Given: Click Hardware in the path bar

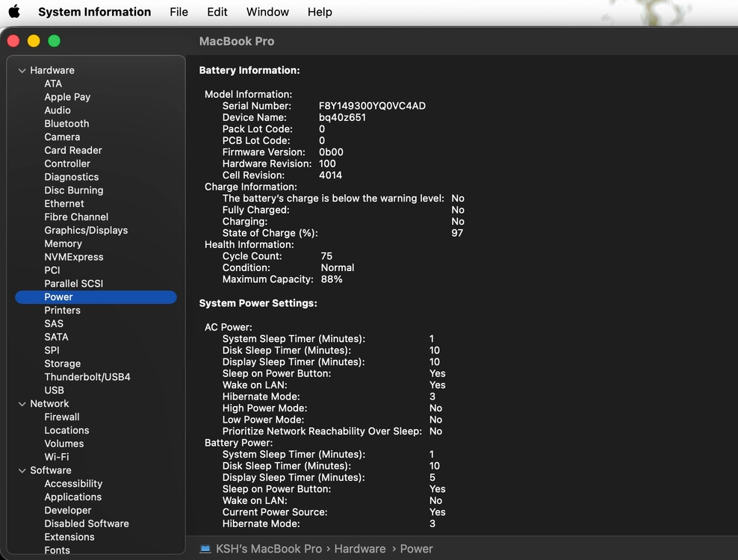Looking at the screenshot, I should coord(359,549).
